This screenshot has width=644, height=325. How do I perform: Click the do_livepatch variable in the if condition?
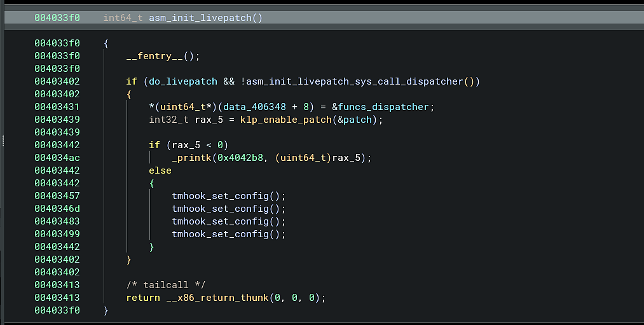[x=182, y=81]
